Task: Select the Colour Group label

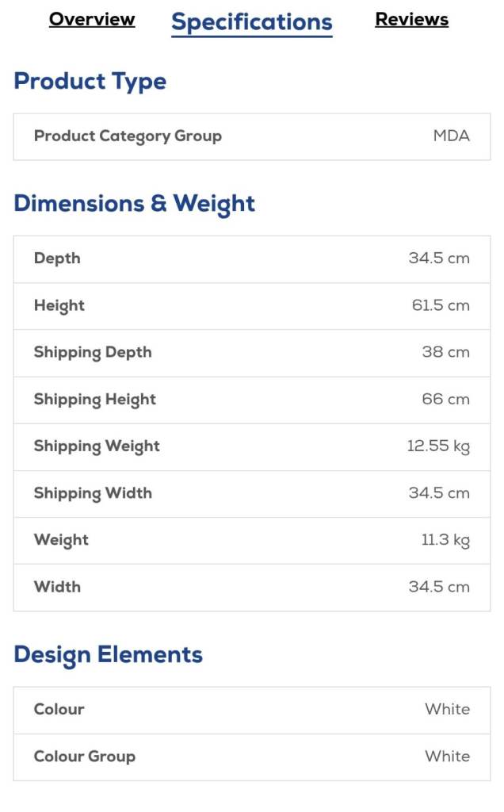Action: click(x=85, y=756)
